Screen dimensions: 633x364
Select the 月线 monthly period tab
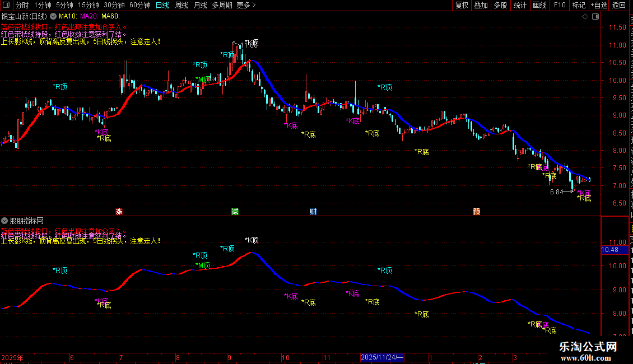pos(200,5)
